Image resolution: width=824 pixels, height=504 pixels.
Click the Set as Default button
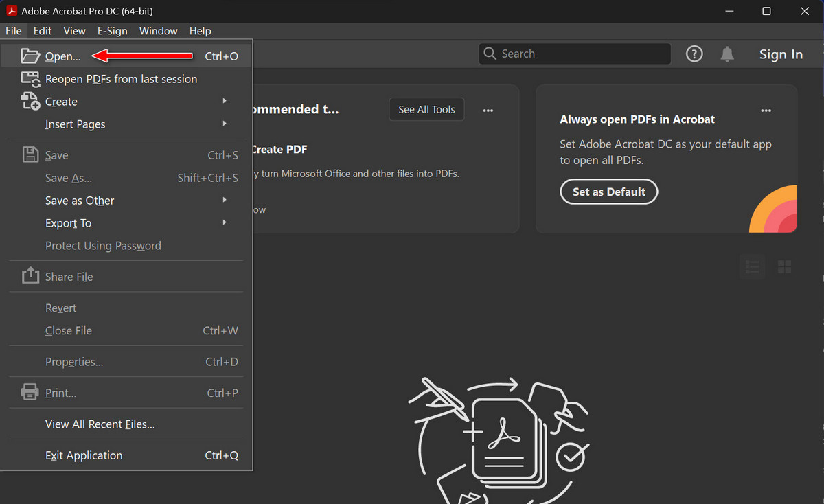coord(608,192)
